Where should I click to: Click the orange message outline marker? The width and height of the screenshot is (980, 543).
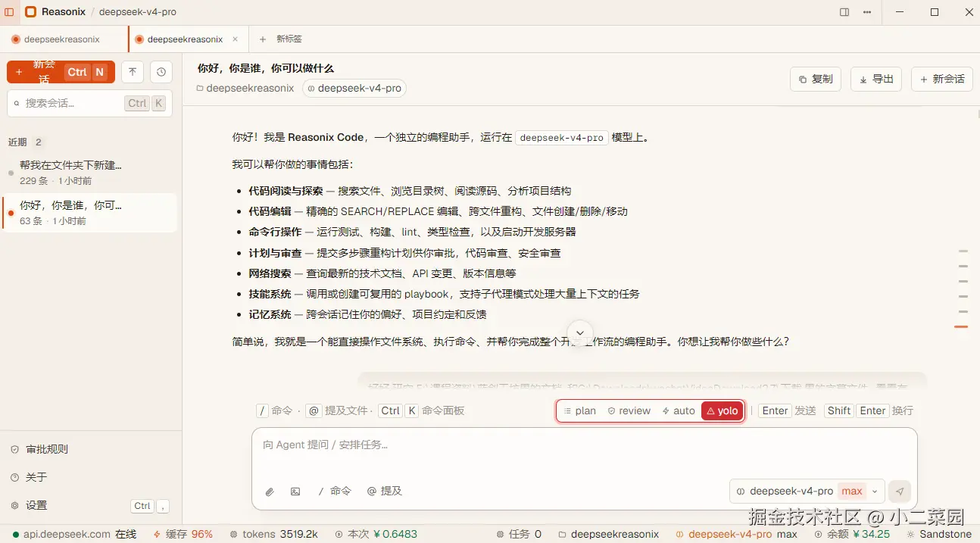[x=962, y=326]
